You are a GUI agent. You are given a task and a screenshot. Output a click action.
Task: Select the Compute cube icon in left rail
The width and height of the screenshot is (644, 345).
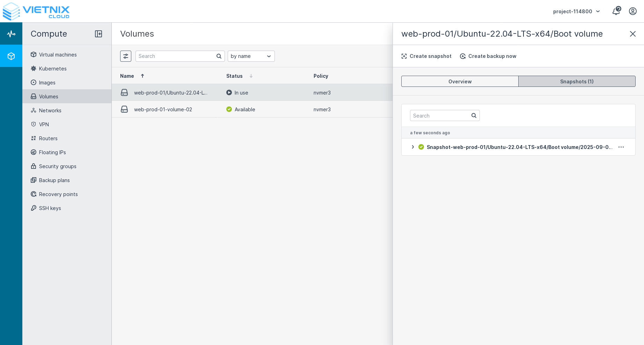11,56
